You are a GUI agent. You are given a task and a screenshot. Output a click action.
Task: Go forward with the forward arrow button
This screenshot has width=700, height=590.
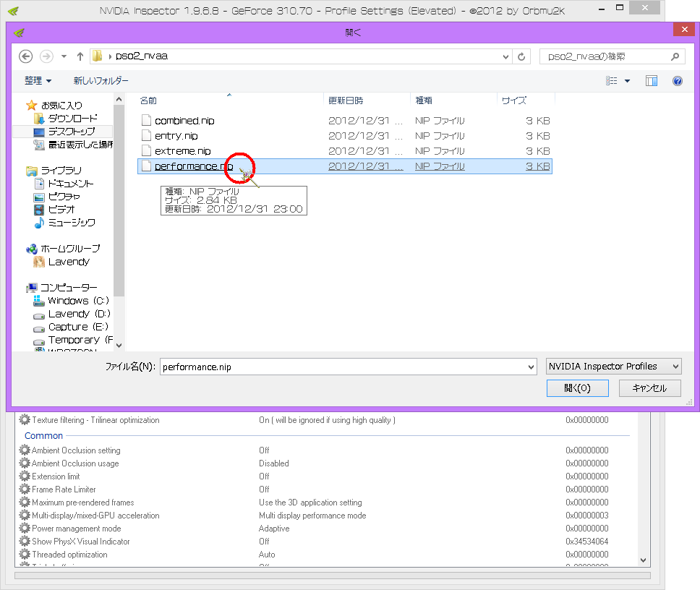coord(46,56)
